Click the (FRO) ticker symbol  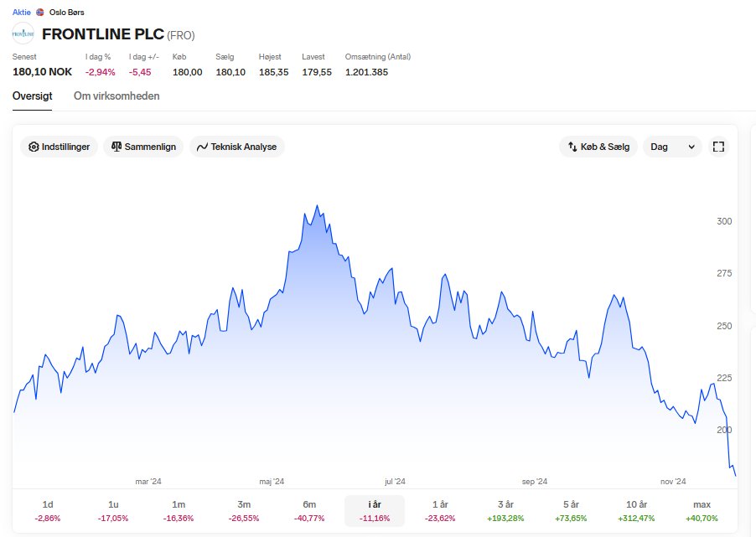click(x=181, y=35)
